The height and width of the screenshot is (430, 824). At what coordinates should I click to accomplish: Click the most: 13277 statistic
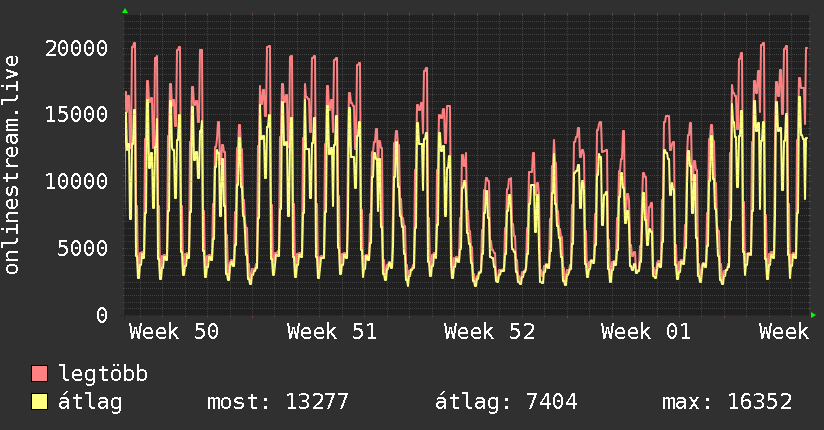[x=277, y=402]
